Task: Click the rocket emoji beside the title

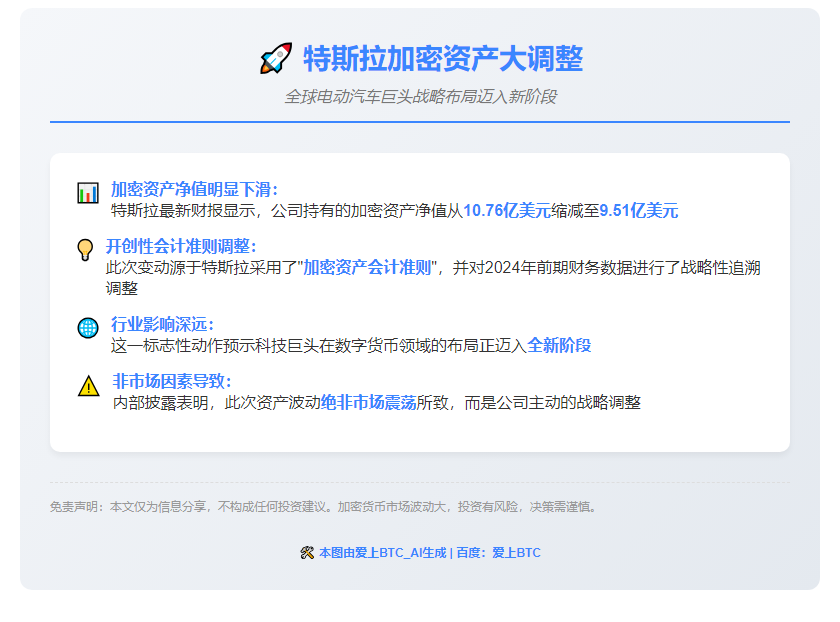Action: point(276,58)
